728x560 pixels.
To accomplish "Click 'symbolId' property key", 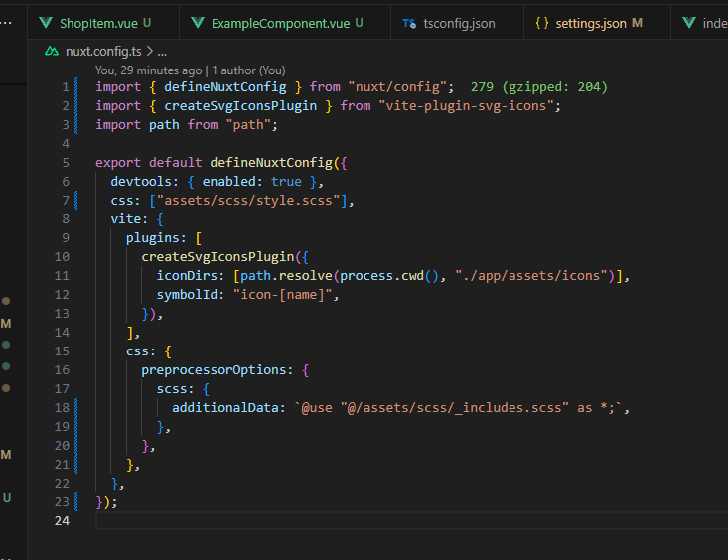I will [x=187, y=294].
